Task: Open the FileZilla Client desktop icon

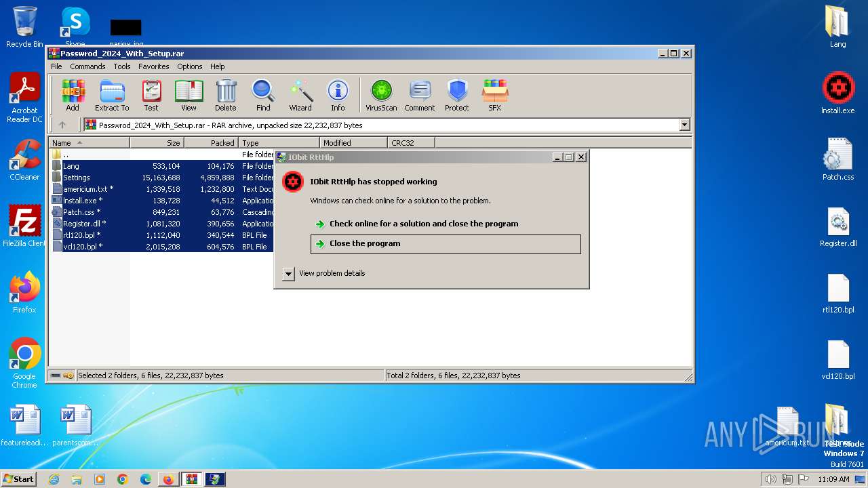Action: pos(24,226)
